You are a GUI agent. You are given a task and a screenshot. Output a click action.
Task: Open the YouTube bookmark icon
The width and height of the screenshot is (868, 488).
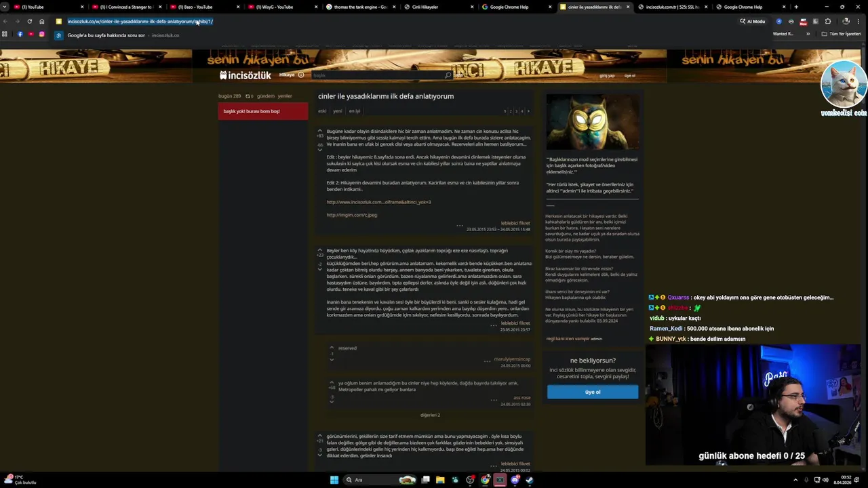(x=31, y=34)
